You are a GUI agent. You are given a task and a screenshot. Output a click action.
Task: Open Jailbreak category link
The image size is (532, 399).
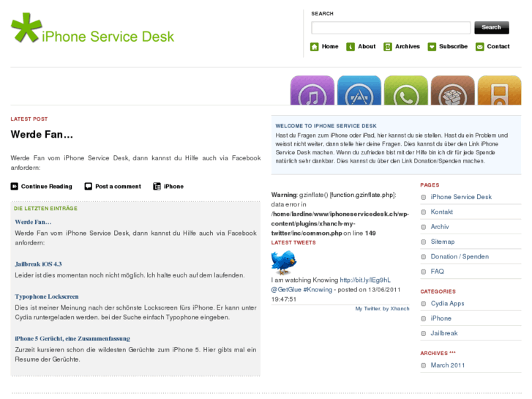[444, 333]
